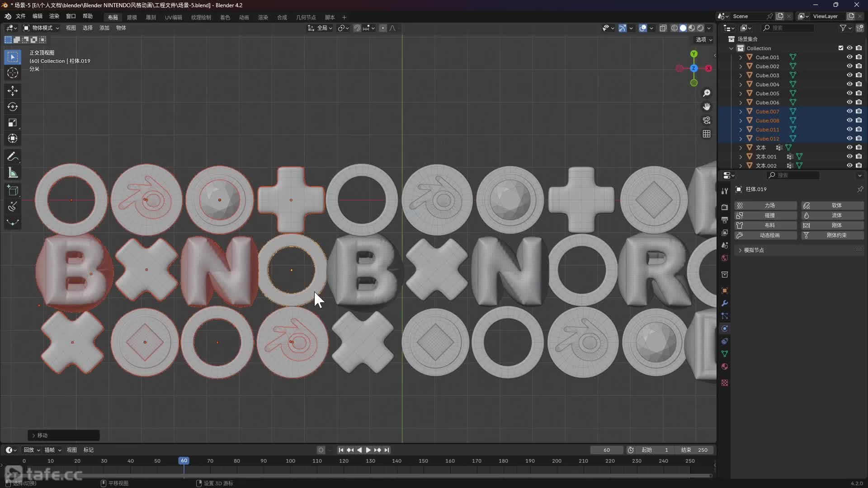Select the Add Cube tool
This screenshot has height=488, width=868.
13,190
